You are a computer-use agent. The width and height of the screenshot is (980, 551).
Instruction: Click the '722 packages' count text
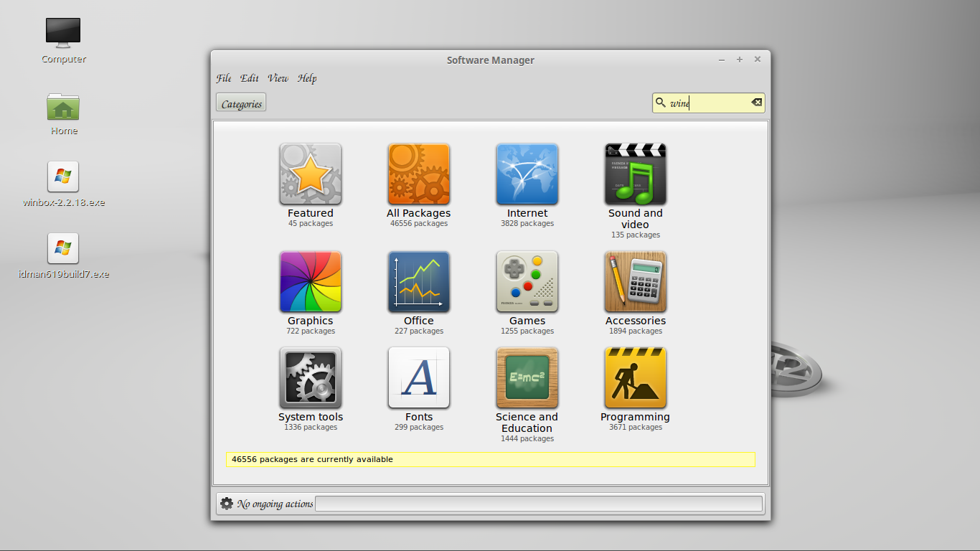pos(311,331)
